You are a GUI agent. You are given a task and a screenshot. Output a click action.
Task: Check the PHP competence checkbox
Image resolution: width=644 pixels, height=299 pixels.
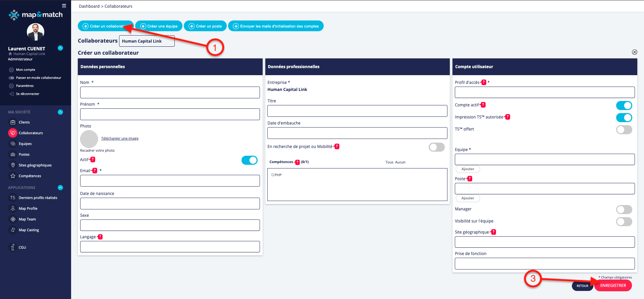point(273,175)
